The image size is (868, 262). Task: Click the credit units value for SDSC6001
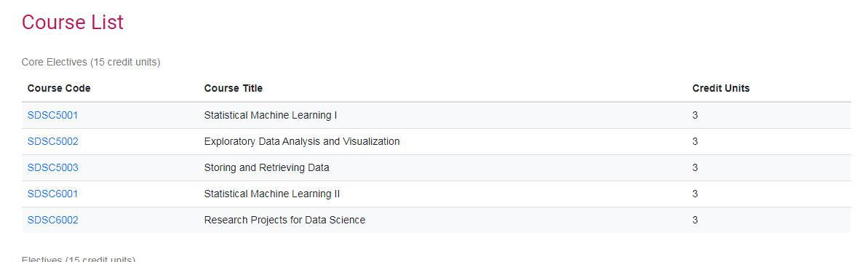coord(695,194)
